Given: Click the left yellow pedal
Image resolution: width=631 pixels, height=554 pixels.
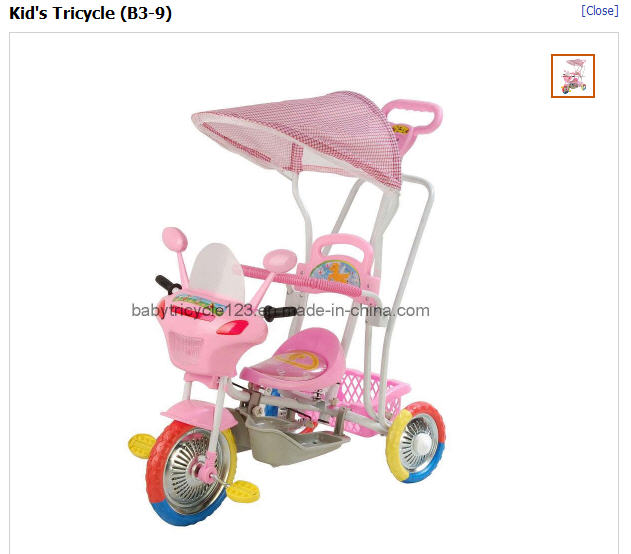Looking at the screenshot, I should (141, 446).
